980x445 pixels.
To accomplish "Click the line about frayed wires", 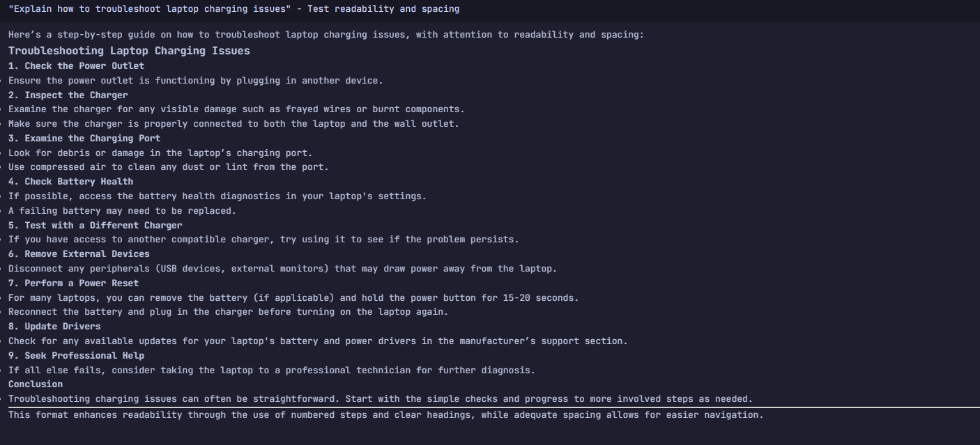I will 236,109.
